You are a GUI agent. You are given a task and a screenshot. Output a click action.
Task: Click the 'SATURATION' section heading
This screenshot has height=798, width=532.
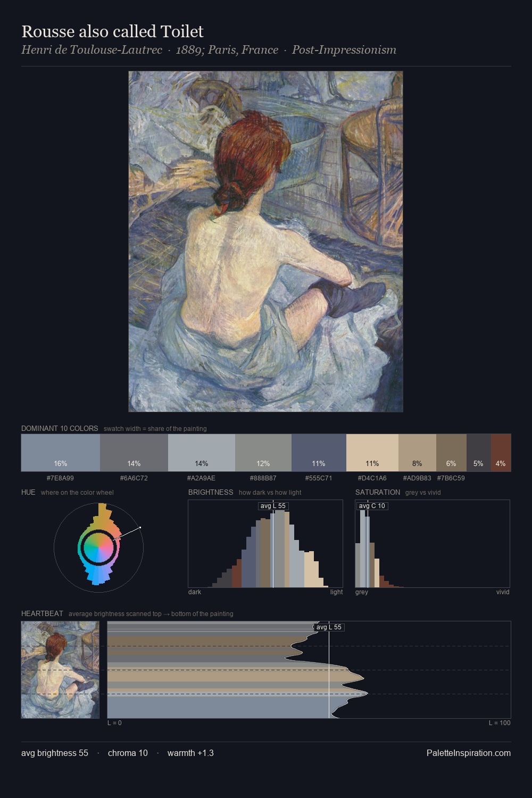378,492
